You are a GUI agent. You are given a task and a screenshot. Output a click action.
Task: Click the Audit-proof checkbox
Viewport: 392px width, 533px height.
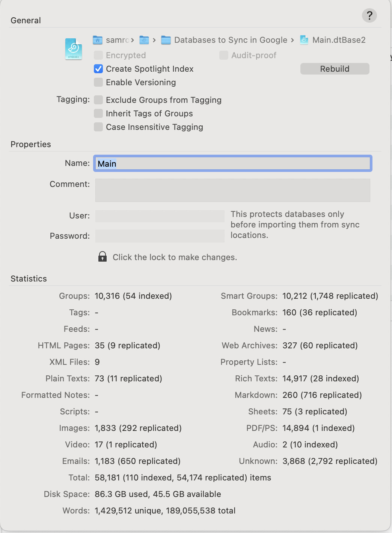click(x=224, y=55)
